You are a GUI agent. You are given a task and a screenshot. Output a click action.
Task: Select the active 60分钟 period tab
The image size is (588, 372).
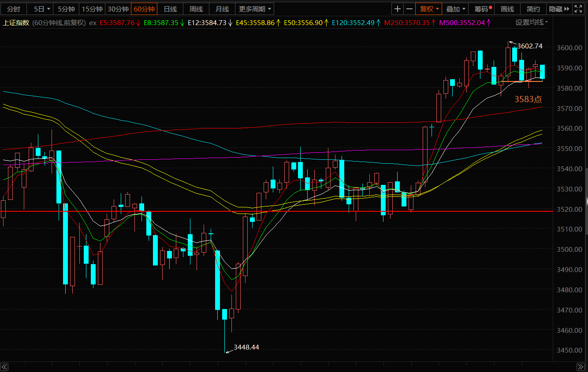pos(144,9)
